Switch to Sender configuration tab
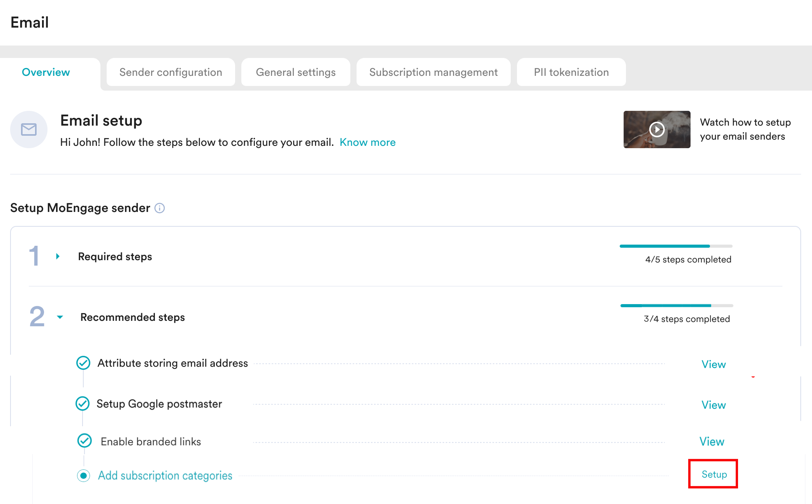 point(170,72)
